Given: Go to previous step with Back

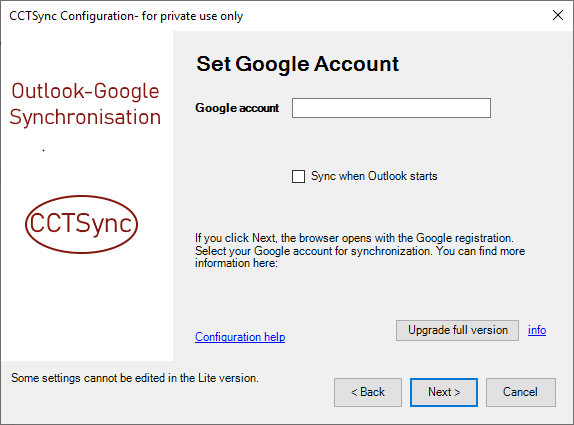Looking at the screenshot, I should pyautogui.click(x=368, y=392).
